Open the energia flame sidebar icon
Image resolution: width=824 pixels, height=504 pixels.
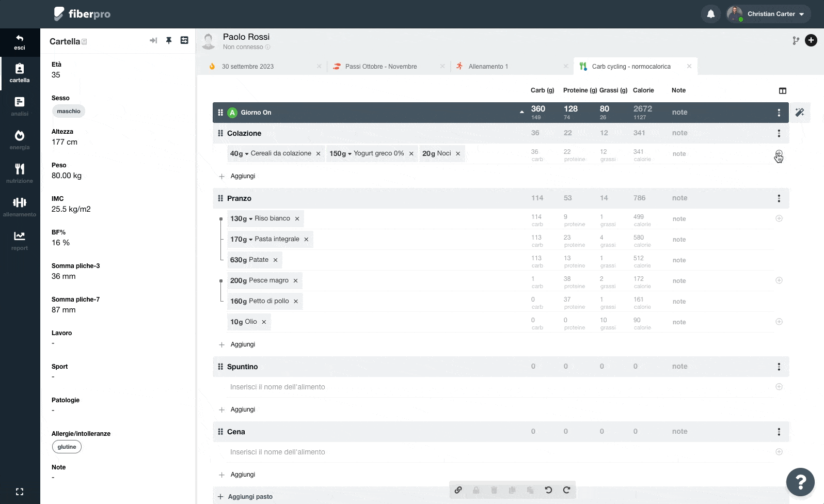[20, 135]
